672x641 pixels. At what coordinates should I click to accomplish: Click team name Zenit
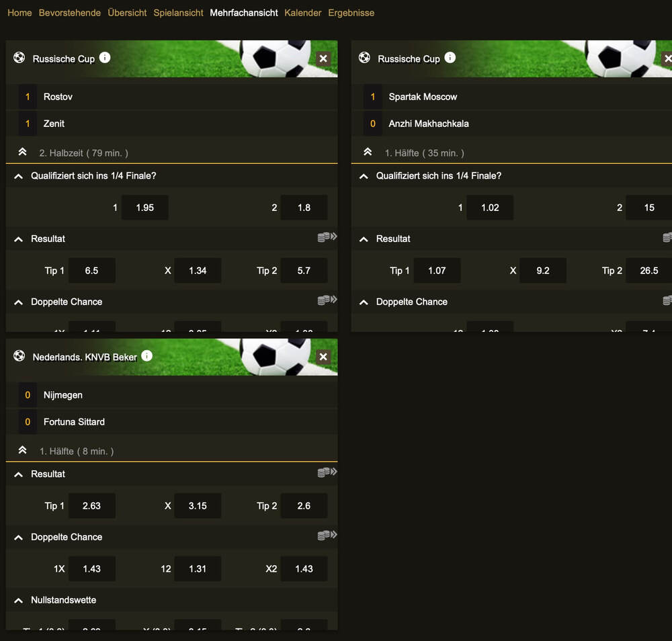pyautogui.click(x=54, y=124)
